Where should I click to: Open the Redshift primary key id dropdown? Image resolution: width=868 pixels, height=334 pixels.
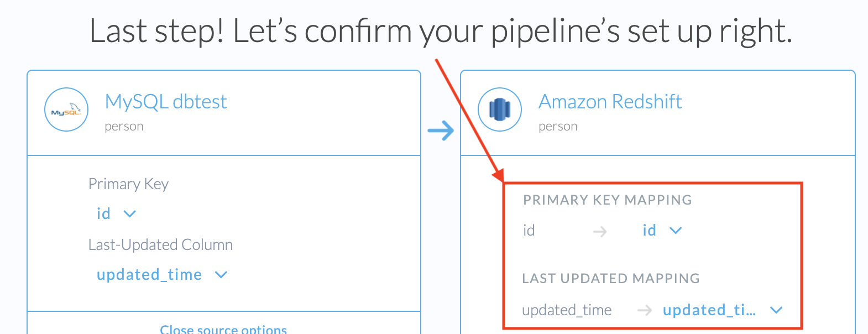point(662,231)
